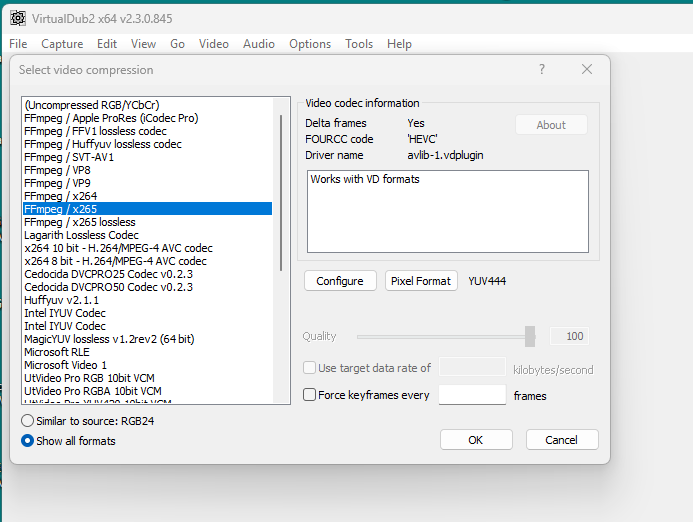Select FFmpeg / Apple ProRes (iCodec Pro)

[x=147, y=118]
